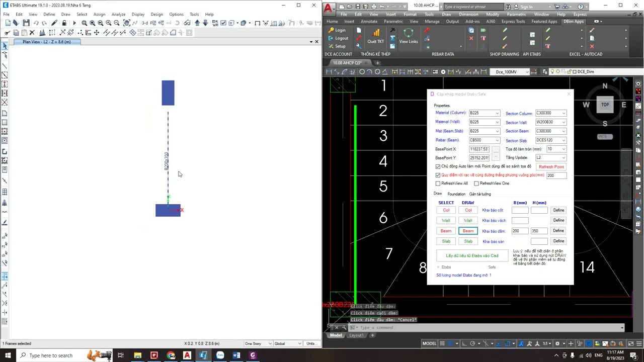Click the Undo arrow in ETABS toolbar

coord(36,23)
